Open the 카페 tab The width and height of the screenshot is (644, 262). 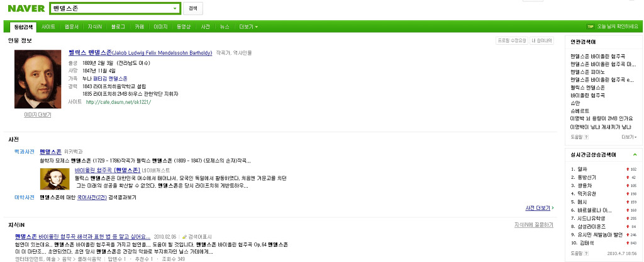(139, 26)
